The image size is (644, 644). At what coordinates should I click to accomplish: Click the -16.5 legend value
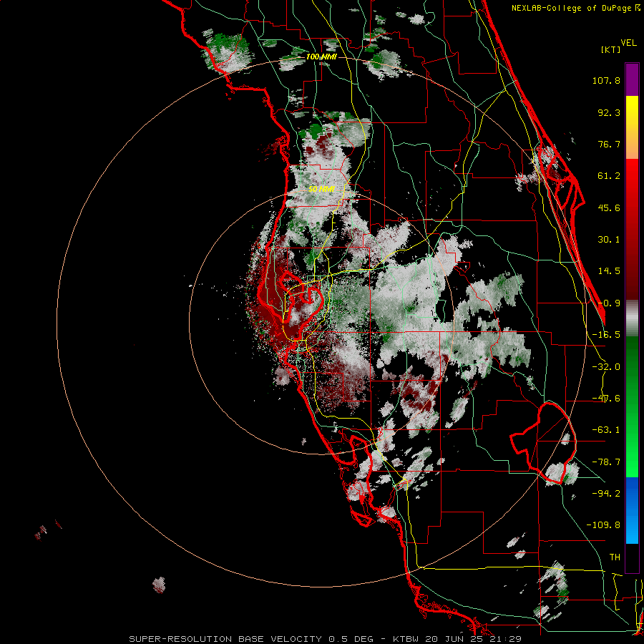coord(606,335)
